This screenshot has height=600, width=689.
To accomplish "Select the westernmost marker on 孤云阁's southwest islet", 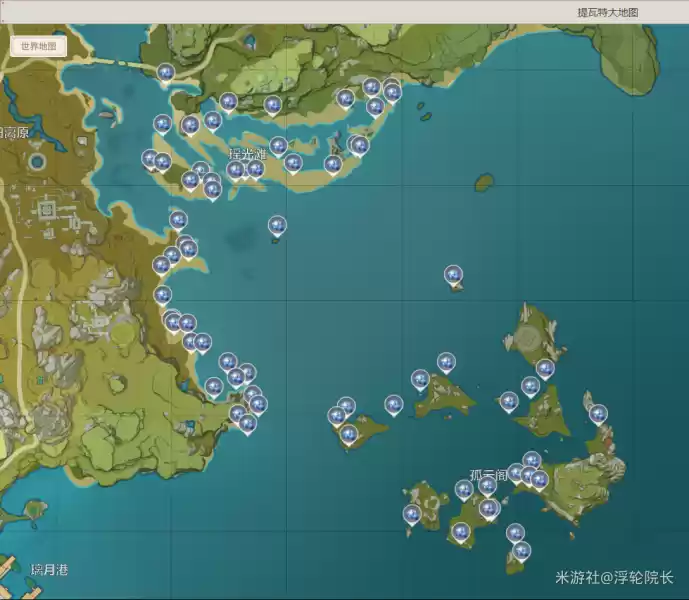I will [x=411, y=514].
